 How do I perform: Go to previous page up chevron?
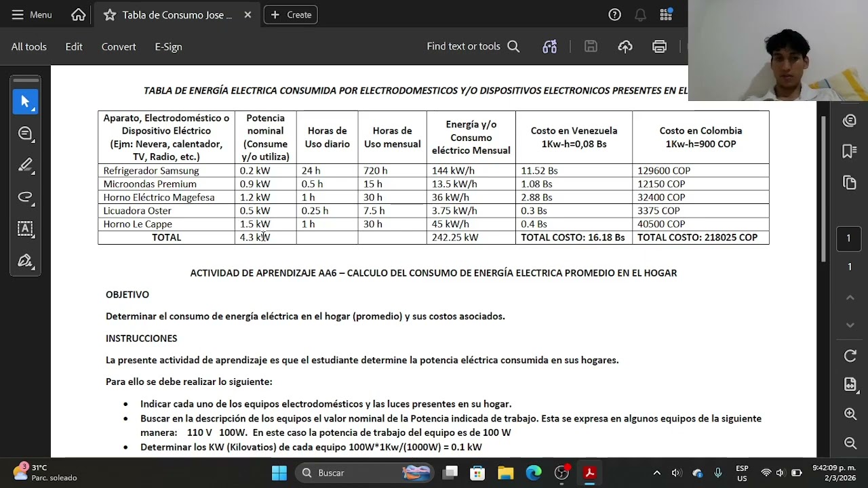click(x=850, y=298)
